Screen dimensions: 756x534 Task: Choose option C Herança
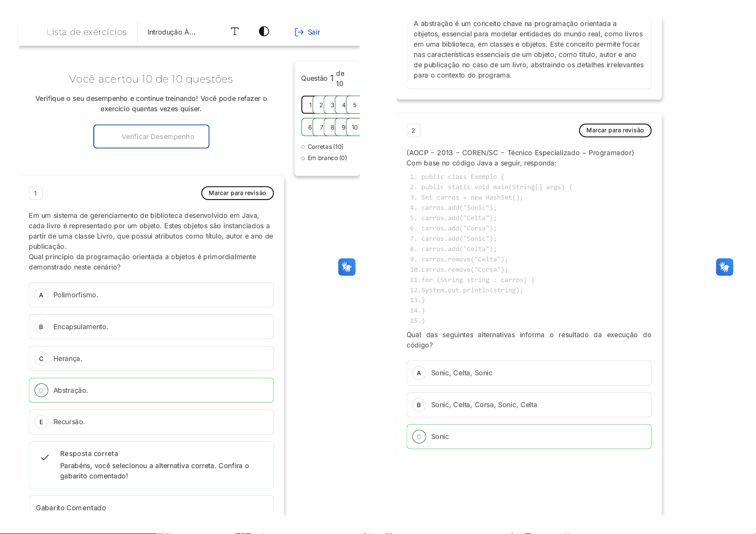[151, 359]
